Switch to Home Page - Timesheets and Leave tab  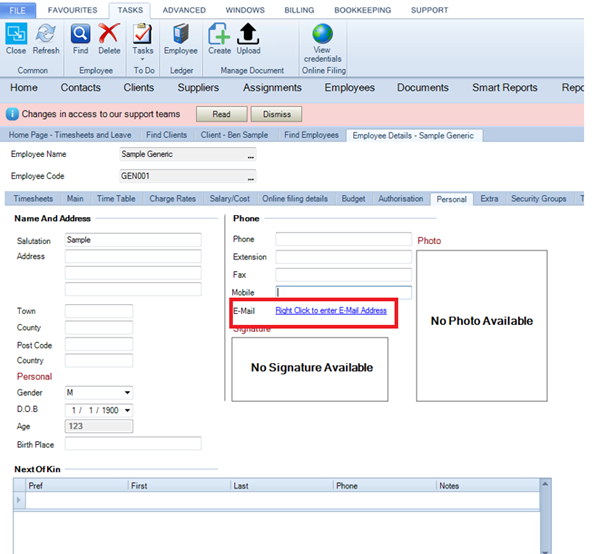point(70,135)
